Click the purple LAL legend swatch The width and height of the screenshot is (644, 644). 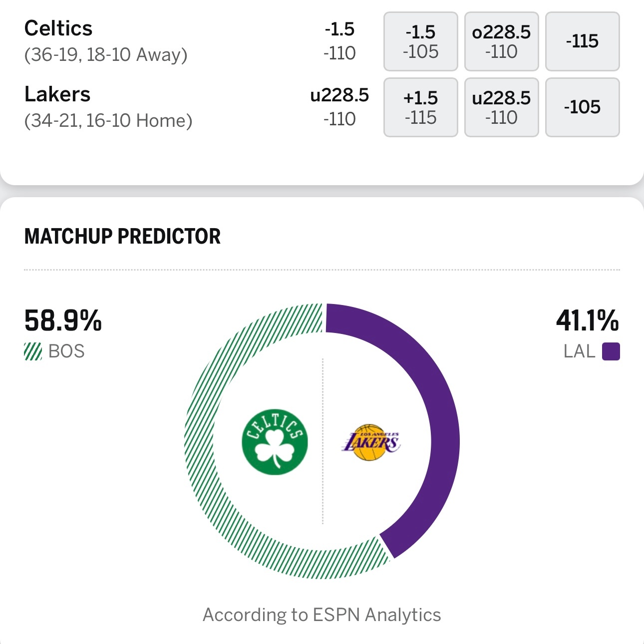click(611, 351)
